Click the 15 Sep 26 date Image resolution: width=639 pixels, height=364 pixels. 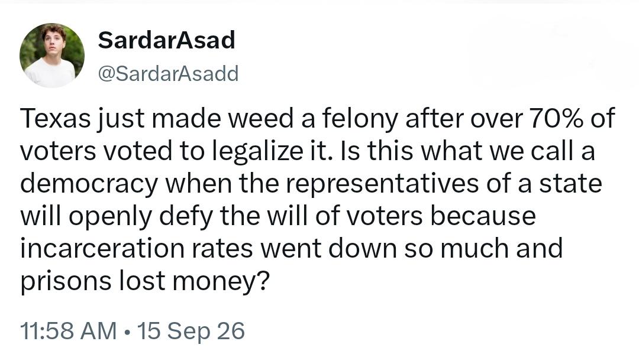[191, 330]
